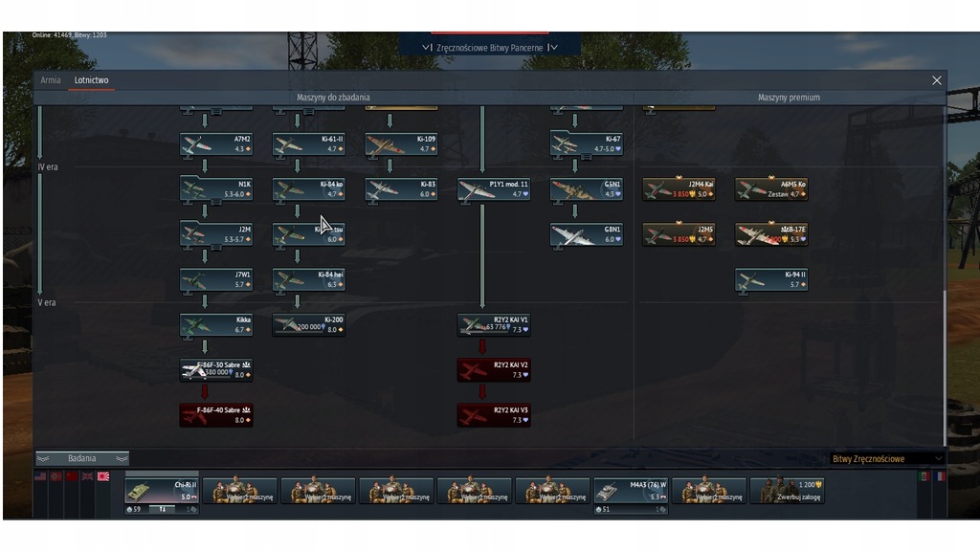Screen dimensions: 980x551
Task: Select the Ki-109 aircraft card
Action: click(x=401, y=143)
